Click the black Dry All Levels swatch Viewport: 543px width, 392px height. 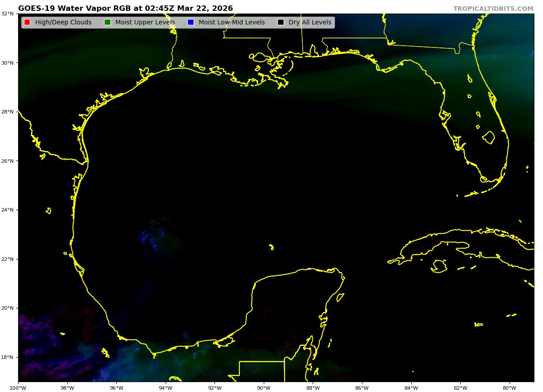click(281, 22)
